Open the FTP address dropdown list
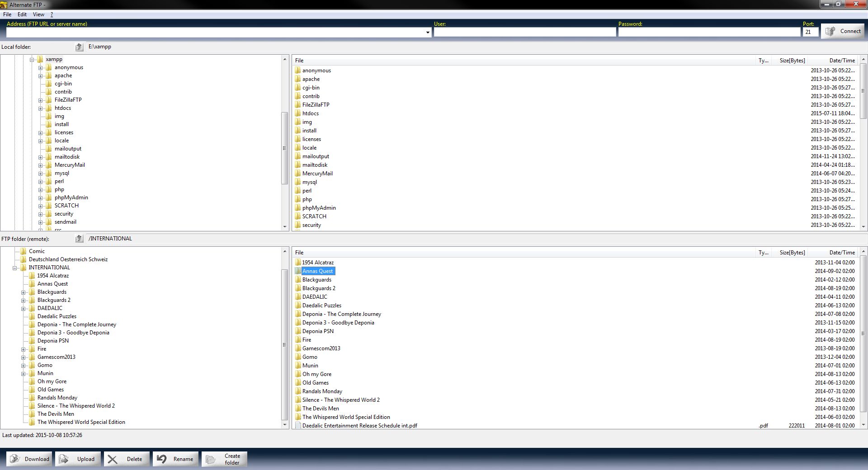The height and width of the screenshot is (470, 868). click(x=427, y=32)
